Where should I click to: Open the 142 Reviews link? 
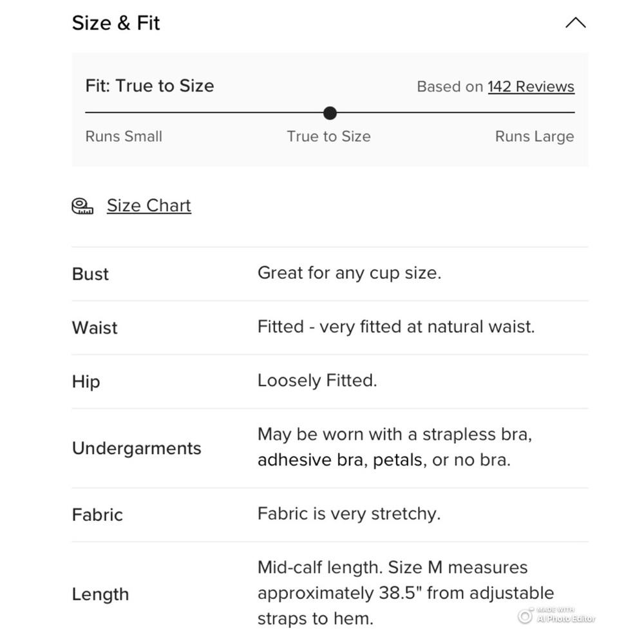pos(531,86)
